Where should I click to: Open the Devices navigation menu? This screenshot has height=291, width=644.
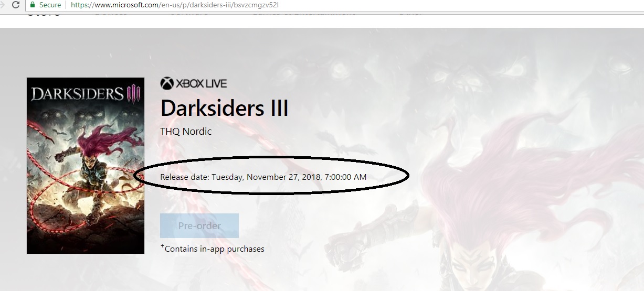tap(111, 13)
